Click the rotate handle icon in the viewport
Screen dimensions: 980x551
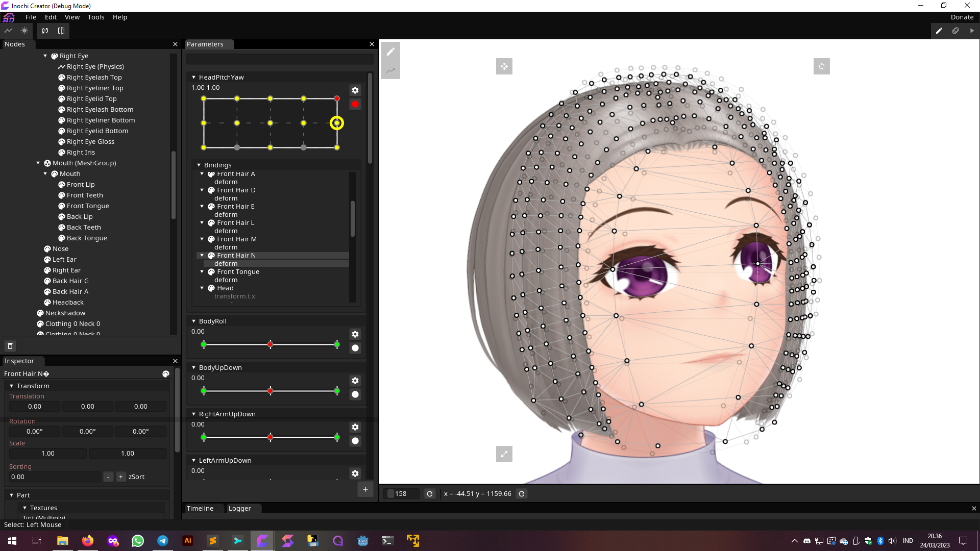point(822,66)
